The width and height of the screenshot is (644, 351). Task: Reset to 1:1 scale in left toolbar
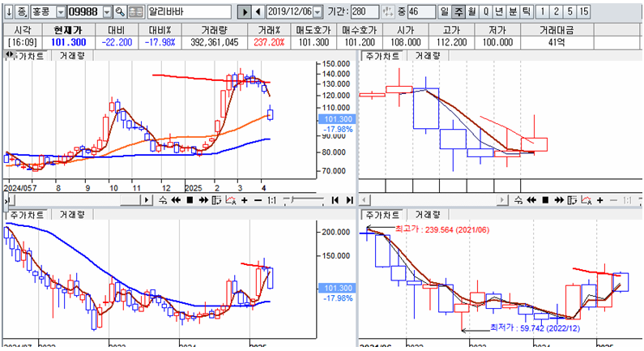pos(271,200)
